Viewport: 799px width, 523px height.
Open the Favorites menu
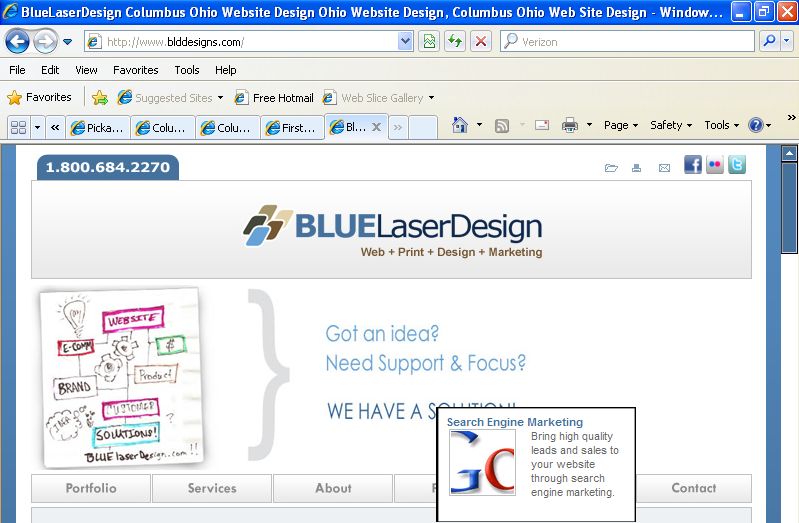point(136,70)
